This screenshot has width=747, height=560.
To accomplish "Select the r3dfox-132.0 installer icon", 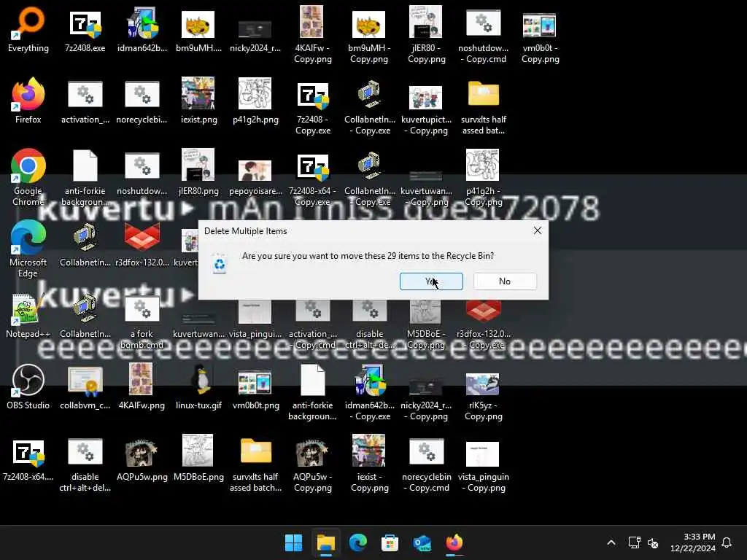I will (142, 244).
